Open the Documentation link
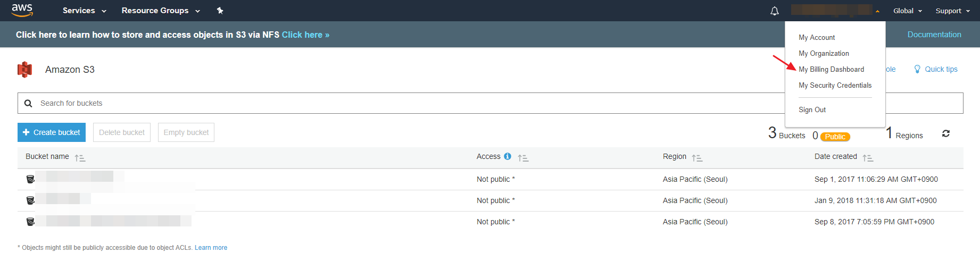This screenshot has width=980, height=261. pyautogui.click(x=934, y=35)
